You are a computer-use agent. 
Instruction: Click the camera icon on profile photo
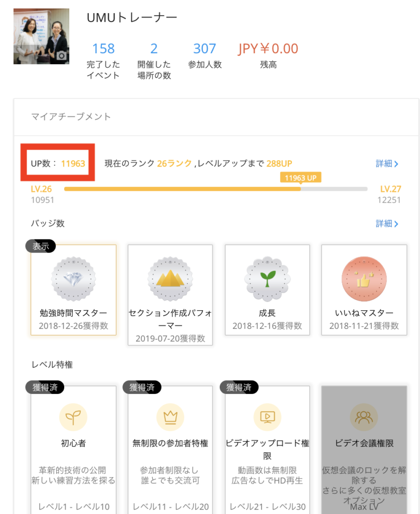point(61,56)
